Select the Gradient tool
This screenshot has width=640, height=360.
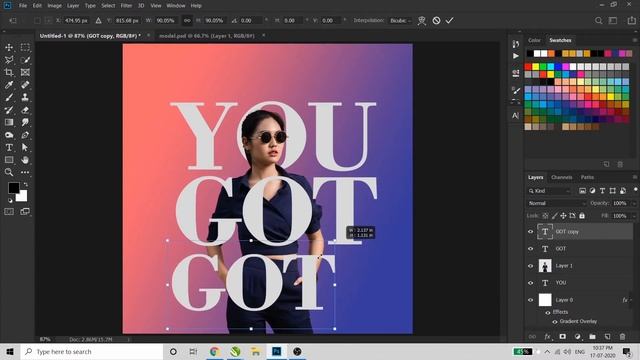pos(9,122)
